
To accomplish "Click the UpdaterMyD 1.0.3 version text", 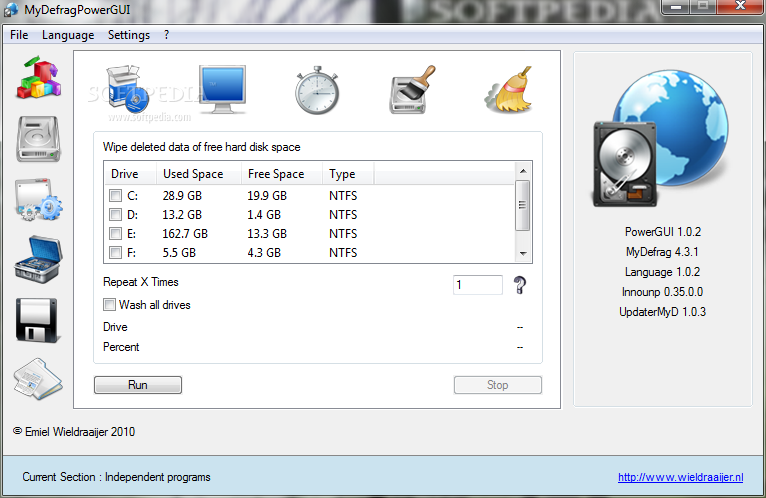I will pos(662,312).
